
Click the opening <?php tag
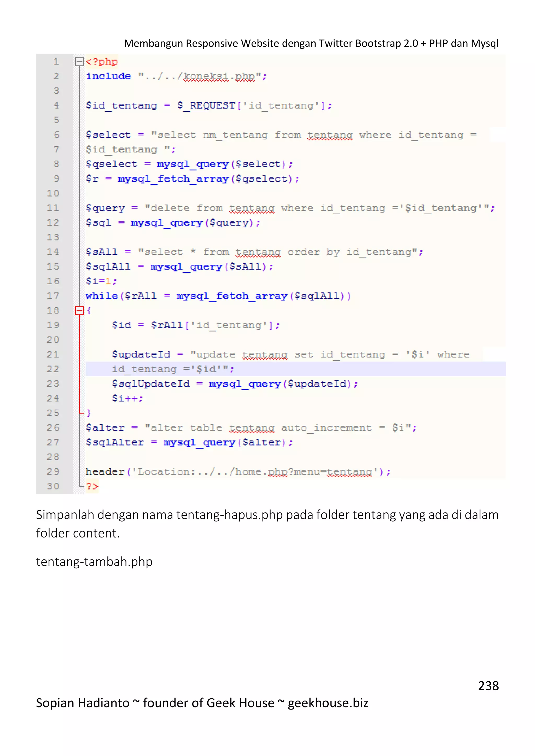[102, 62]
